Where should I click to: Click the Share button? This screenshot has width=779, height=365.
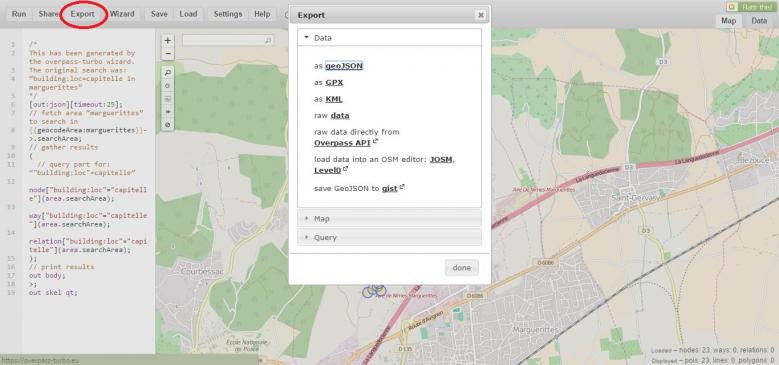click(48, 14)
